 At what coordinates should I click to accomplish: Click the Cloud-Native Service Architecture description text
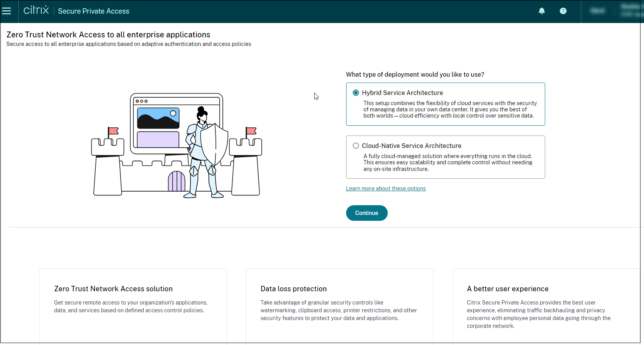coord(448,162)
